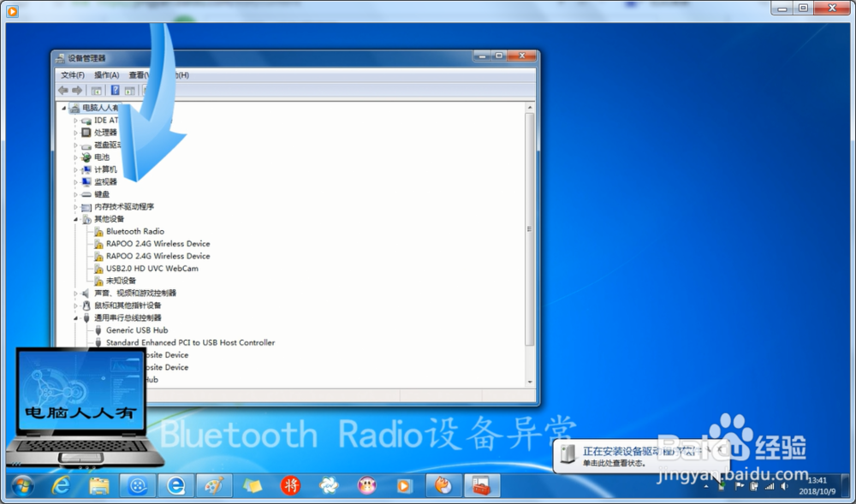Expand the IDE ATA controllers node

76,120
